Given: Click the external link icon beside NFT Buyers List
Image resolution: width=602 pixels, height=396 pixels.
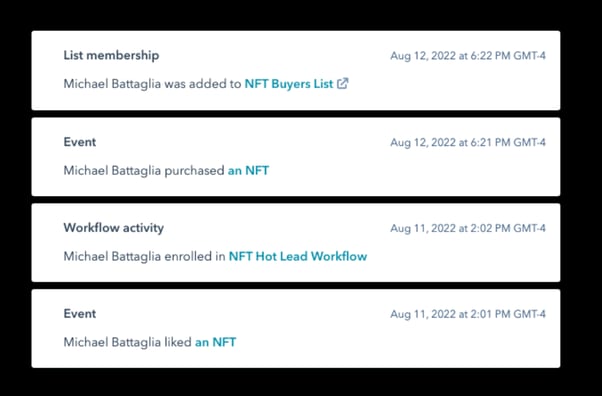Looking at the screenshot, I should [342, 83].
